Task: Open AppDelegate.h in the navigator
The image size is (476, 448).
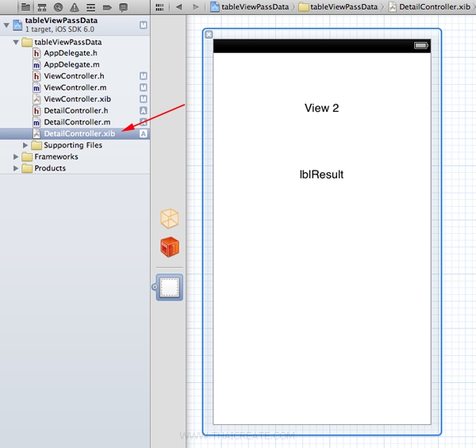Action: point(71,53)
